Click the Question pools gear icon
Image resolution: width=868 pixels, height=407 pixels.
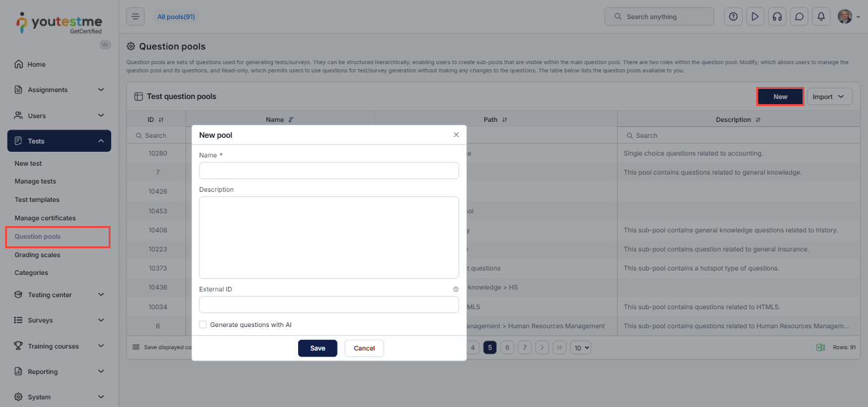(x=131, y=46)
